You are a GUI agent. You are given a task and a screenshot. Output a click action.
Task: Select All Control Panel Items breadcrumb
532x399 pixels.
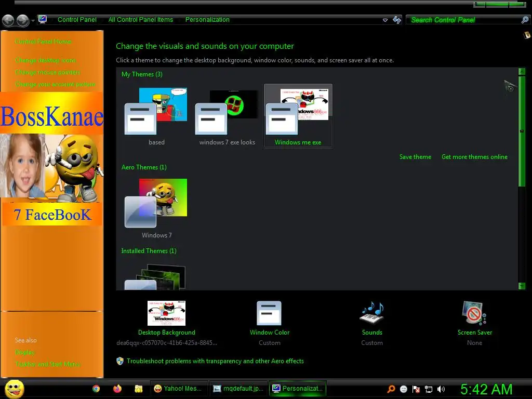click(141, 20)
